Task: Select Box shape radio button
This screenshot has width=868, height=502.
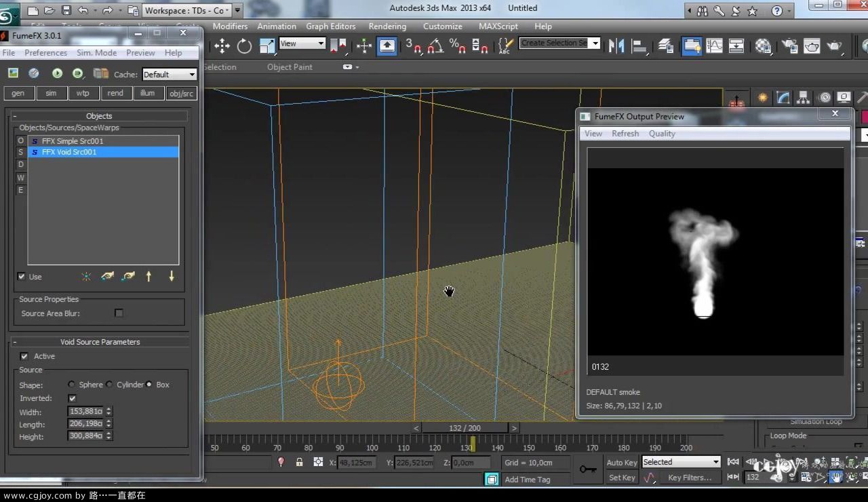Action: click(x=149, y=385)
